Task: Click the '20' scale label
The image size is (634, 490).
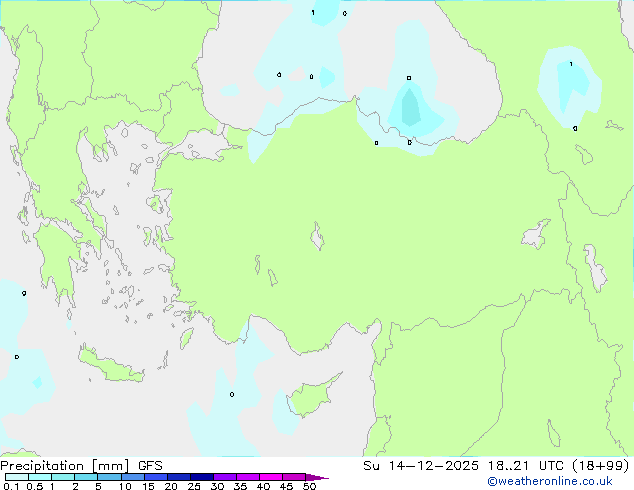Action: [x=171, y=486]
